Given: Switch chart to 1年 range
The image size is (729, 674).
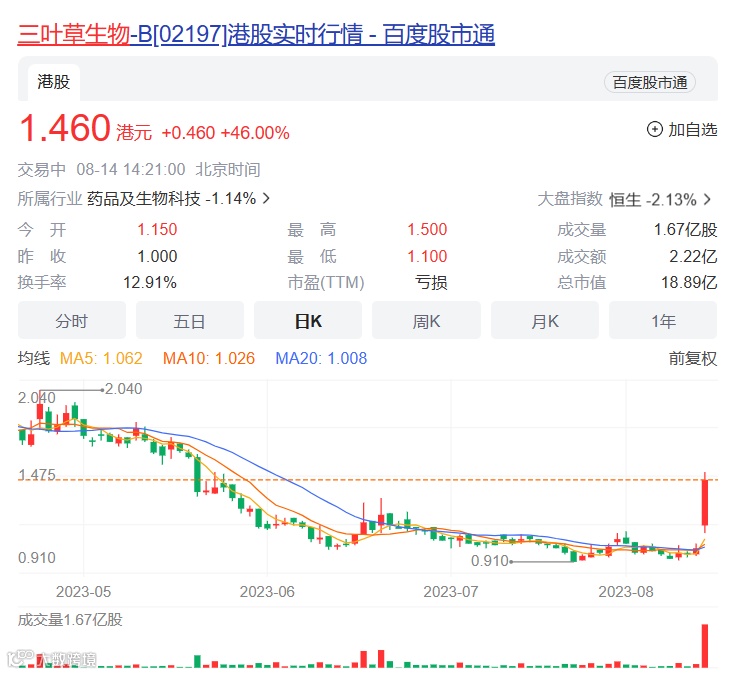Looking at the screenshot, I should (x=663, y=321).
